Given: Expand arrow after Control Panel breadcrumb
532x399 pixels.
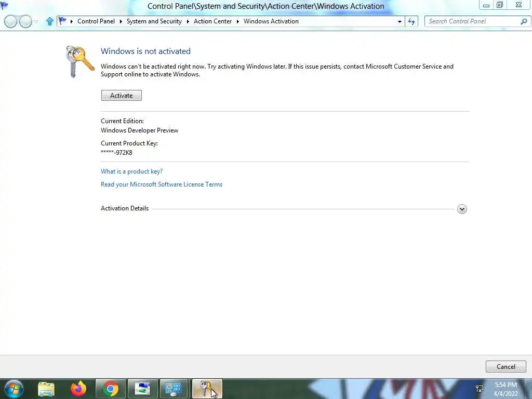Looking at the screenshot, I should 121,21.
